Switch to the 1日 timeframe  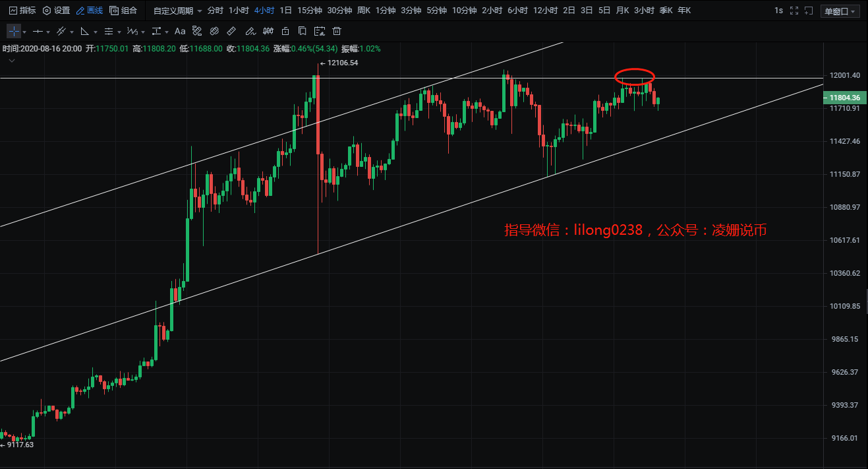click(285, 11)
